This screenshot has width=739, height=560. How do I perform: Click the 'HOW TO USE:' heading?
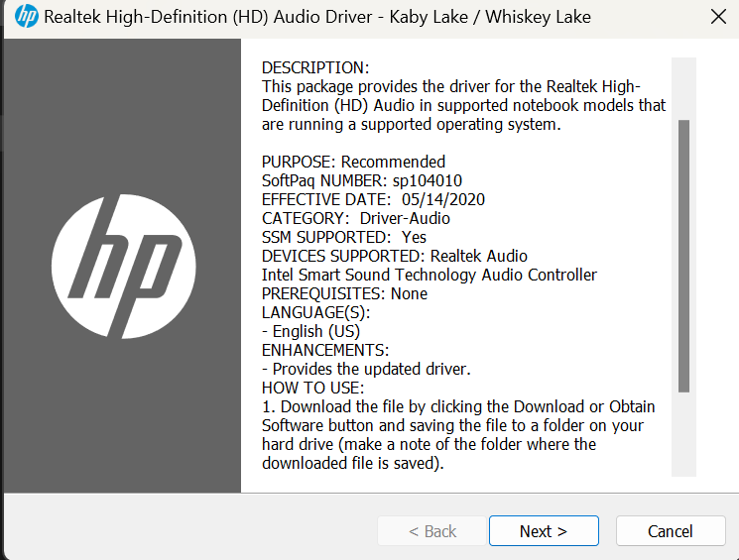pyautogui.click(x=312, y=389)
